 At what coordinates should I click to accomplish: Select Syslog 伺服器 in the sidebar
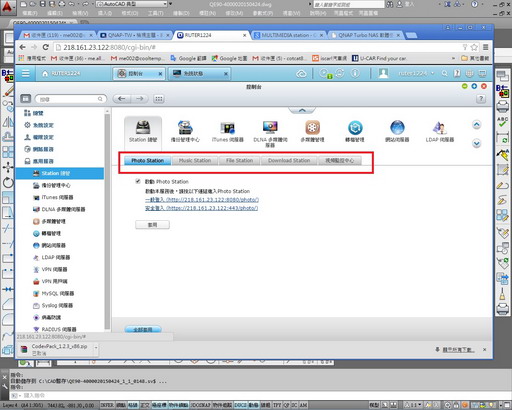[x=53, y=305]
